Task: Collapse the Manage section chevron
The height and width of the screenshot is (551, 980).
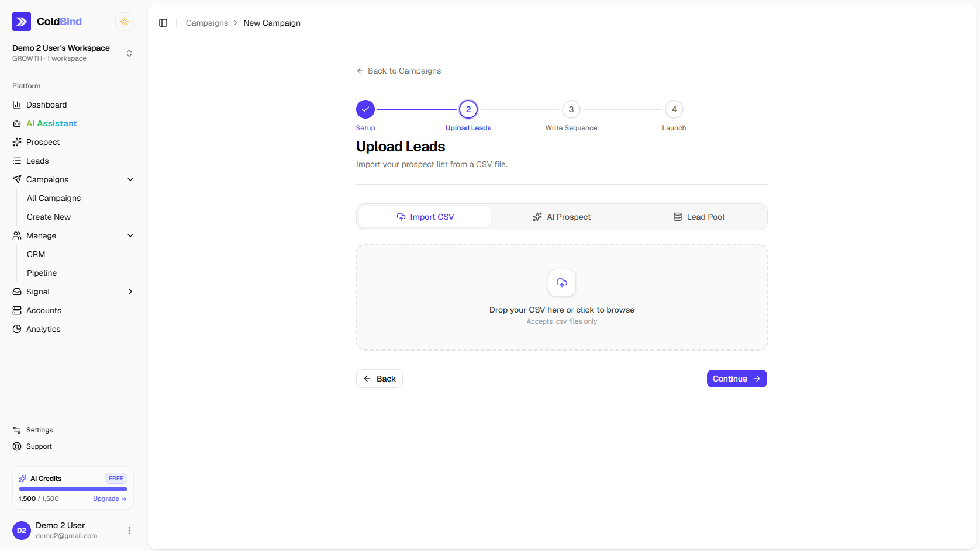Action: (130, 235)
